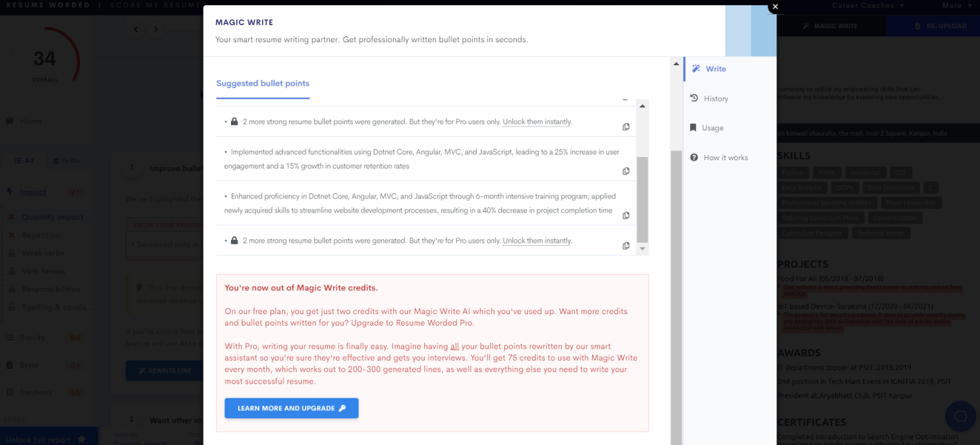The image size is (980, 445).
Task: Click the dialog's outer scrollbar up arrow
Action: click(676, 63)
